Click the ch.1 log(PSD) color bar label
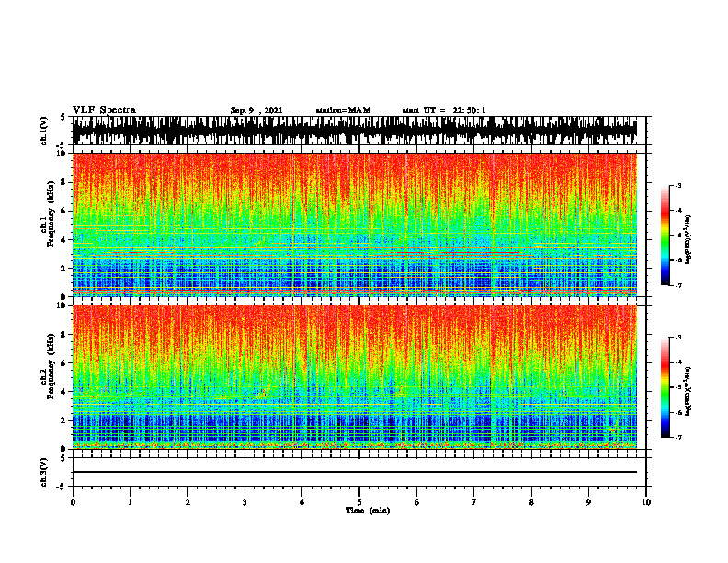The image size is (728, 563). tap(688, 240)
